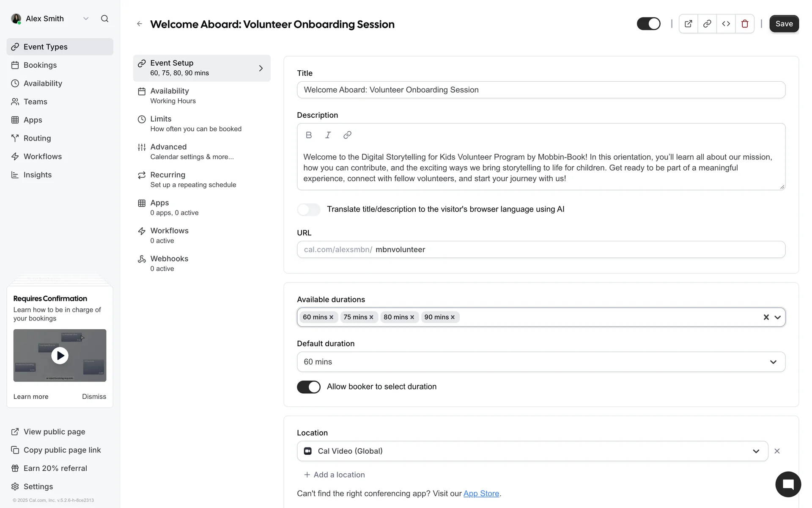Viewport: 812px width, 508px height.
Task: Play the Requires Confirmation video
Action: point(60,356)
